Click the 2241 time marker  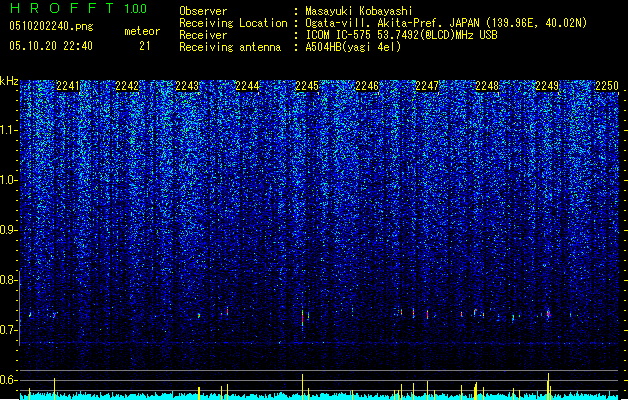[68, 86]
